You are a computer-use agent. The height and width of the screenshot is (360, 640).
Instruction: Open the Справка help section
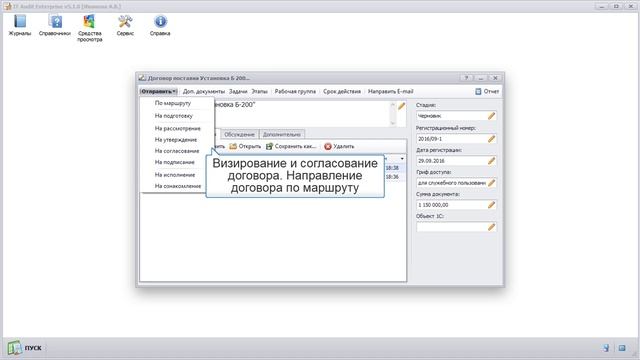tap(160, 25)
